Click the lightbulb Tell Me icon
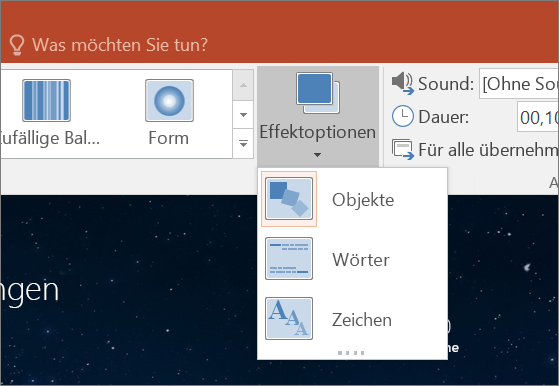Viewport: 559px width, 386px height. point(17,45)
